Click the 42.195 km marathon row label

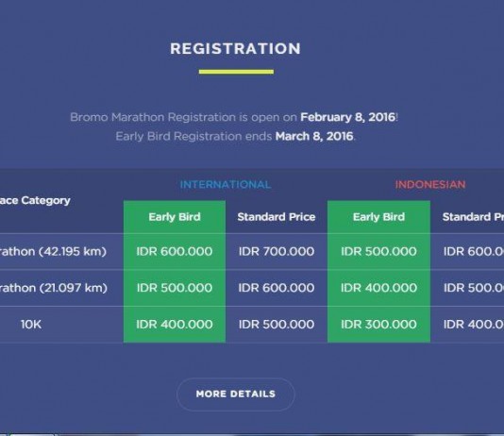tap(53, 251)
